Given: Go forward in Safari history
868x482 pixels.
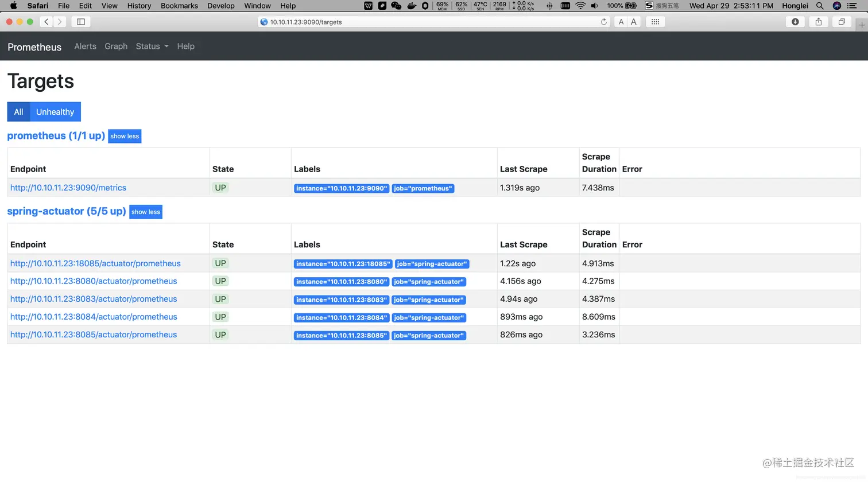Looking at the screenshot, I should tap(60, 22).
